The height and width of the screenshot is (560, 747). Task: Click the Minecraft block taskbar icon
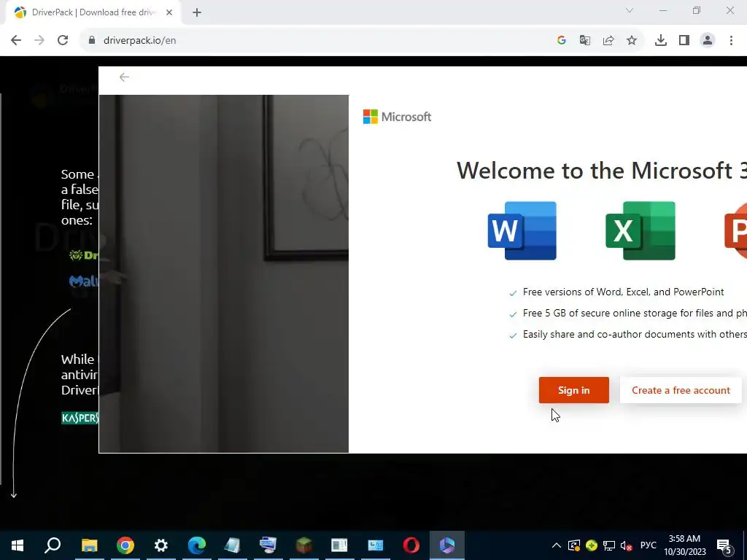(x=304, y=545)
